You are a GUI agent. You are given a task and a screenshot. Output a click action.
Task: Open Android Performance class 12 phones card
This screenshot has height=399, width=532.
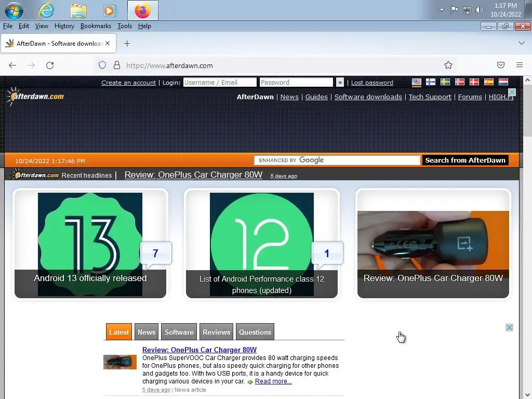262,244
